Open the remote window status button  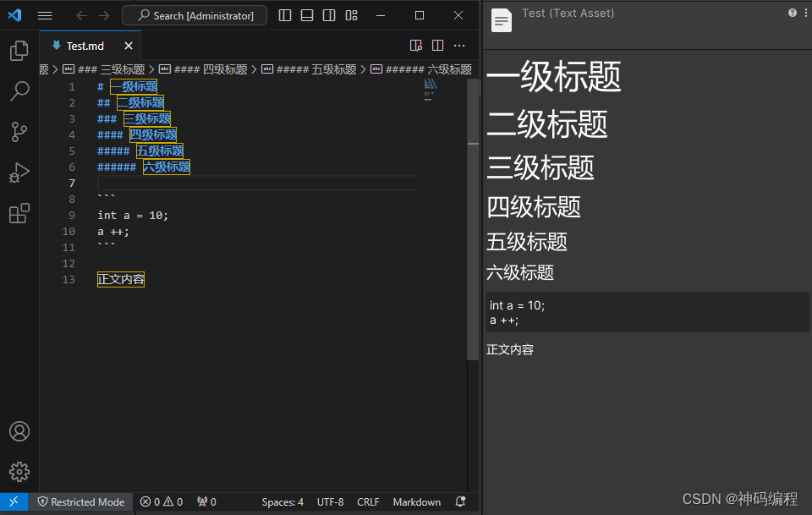(x=14, y=501)
